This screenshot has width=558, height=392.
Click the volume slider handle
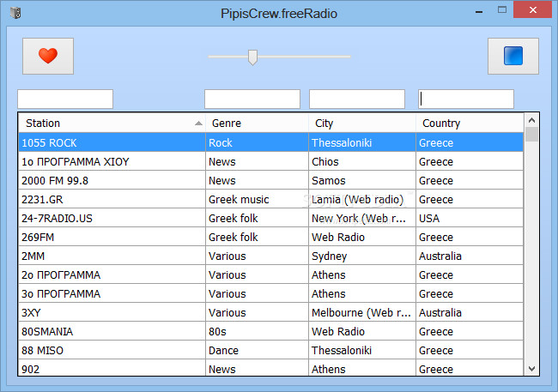[x=252, y=57]
